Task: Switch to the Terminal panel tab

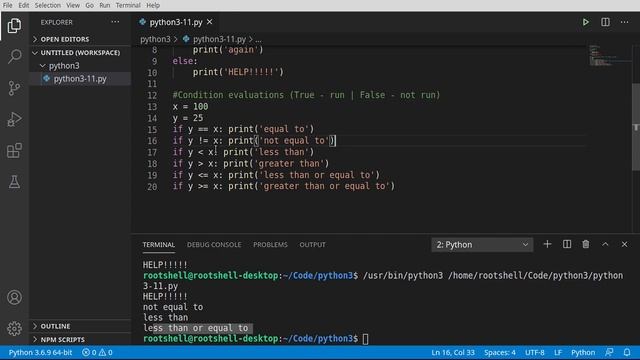Action: pyautogui.click(x=159, y=244)
